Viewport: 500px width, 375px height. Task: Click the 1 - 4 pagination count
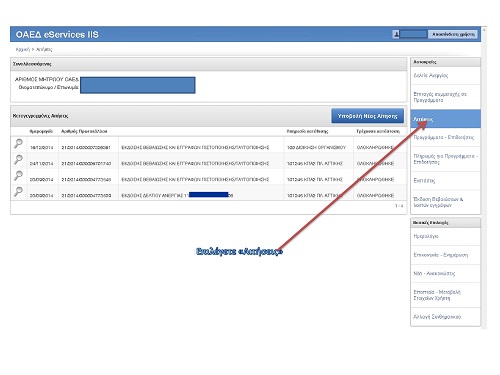point(399,206)
